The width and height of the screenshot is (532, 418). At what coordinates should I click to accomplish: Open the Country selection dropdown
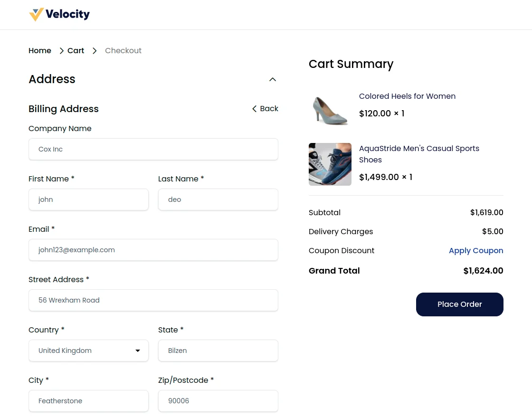[88, 351]
